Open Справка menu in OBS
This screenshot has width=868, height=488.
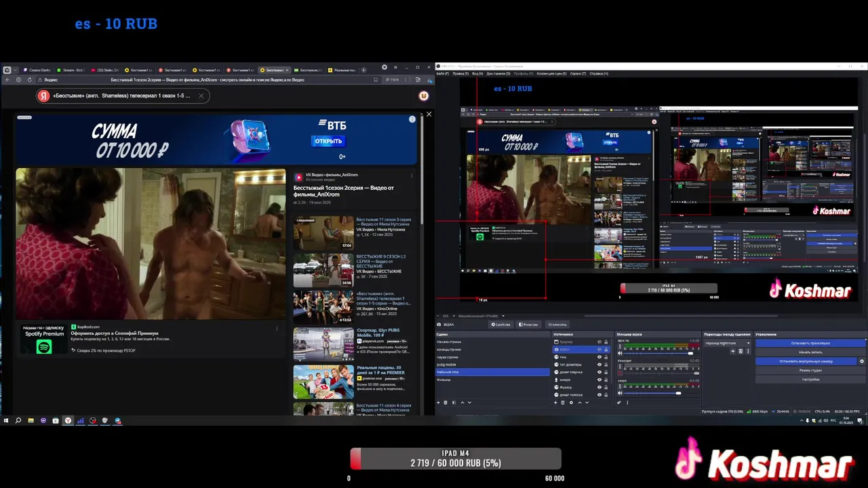(x=599, y=74)
